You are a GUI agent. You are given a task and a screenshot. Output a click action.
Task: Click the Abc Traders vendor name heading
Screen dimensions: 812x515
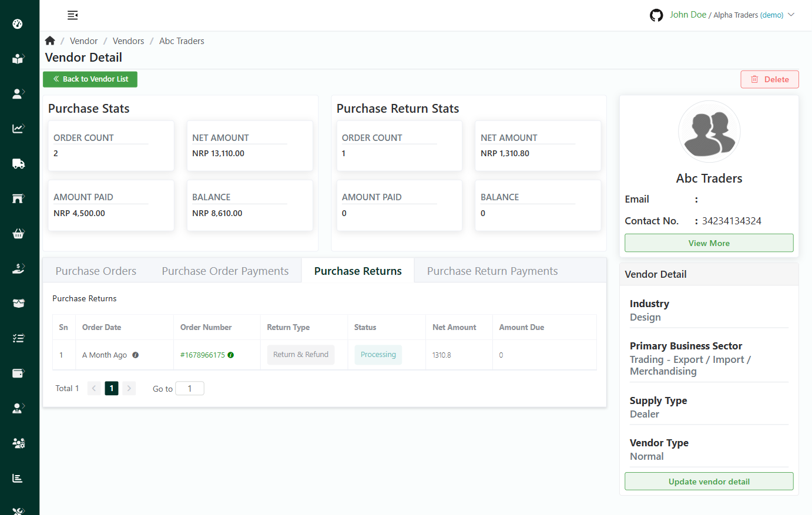point(709,179)
